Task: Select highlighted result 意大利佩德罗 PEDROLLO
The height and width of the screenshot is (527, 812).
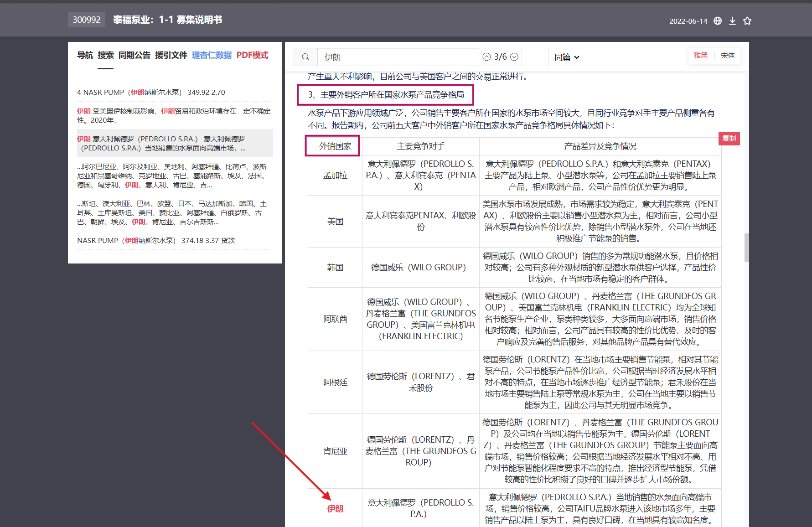Action: 175,143
